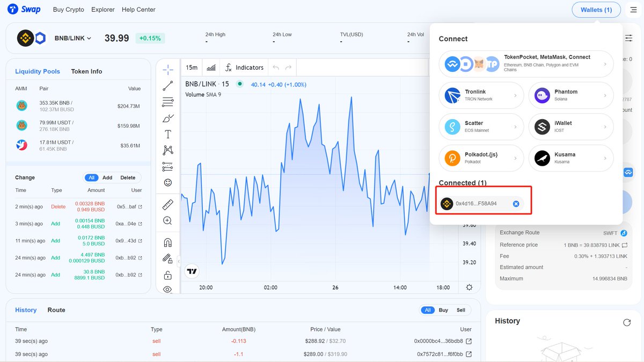Hide all drawings with eye icon
This screenshot has height=362, width=644.
[167, 290]
